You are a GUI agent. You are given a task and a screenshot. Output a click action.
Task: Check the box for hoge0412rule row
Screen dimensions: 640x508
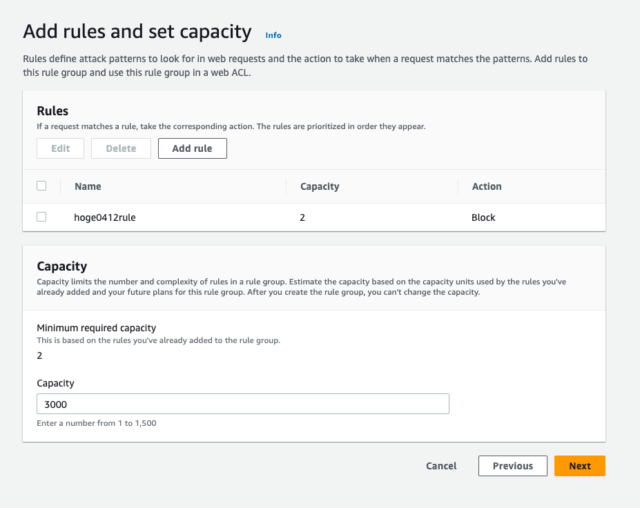point(42,217)
